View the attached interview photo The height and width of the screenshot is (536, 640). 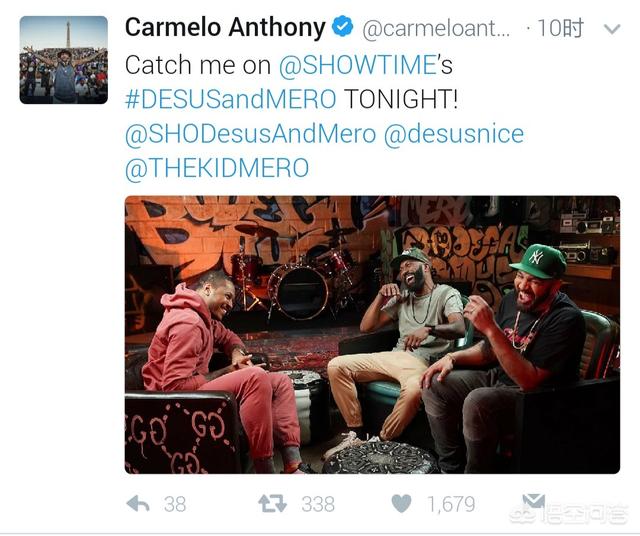coord(372,335)
